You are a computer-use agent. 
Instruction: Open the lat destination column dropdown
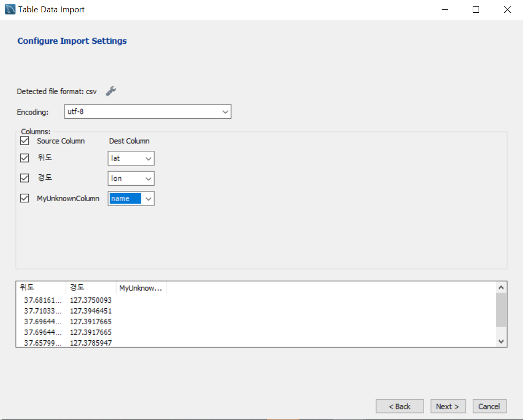point(130,158)
